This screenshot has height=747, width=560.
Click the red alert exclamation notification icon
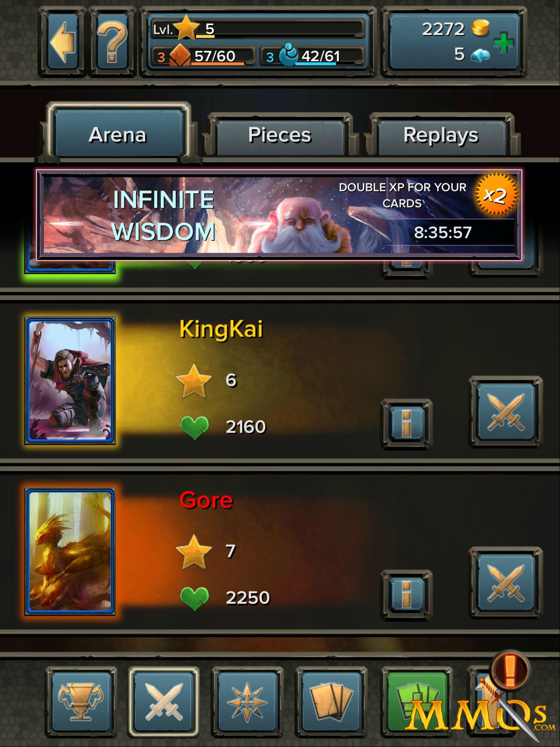tap(510, 670)
